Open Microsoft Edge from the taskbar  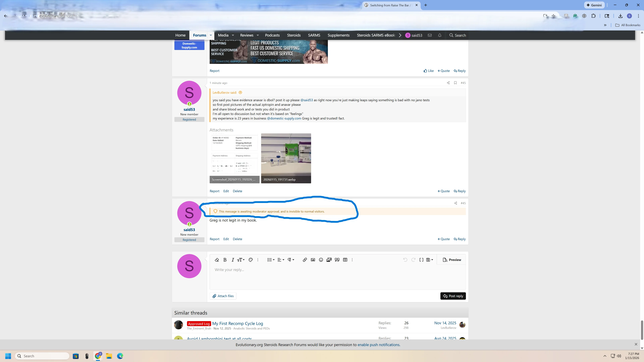coord(120,356)
